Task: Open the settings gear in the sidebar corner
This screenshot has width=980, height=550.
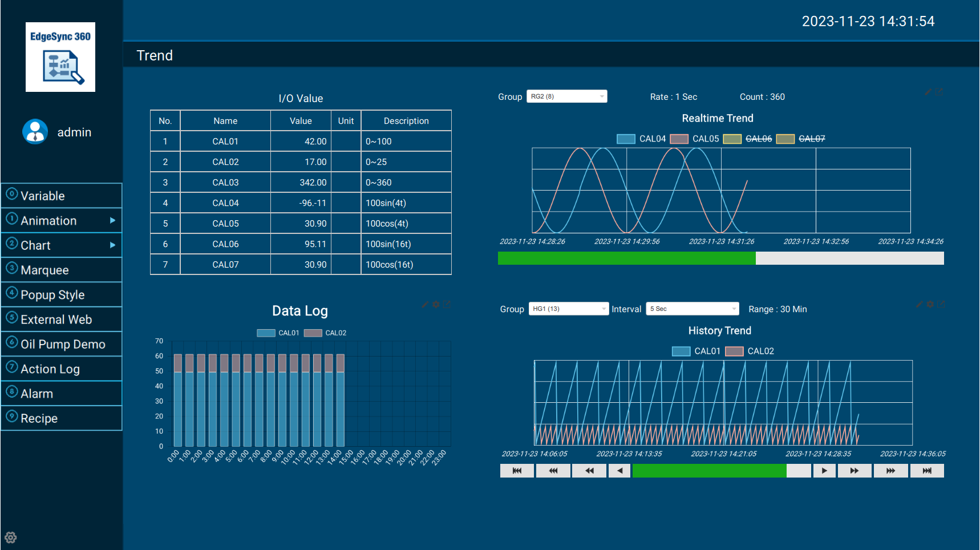Action: (x=11, y=537)
